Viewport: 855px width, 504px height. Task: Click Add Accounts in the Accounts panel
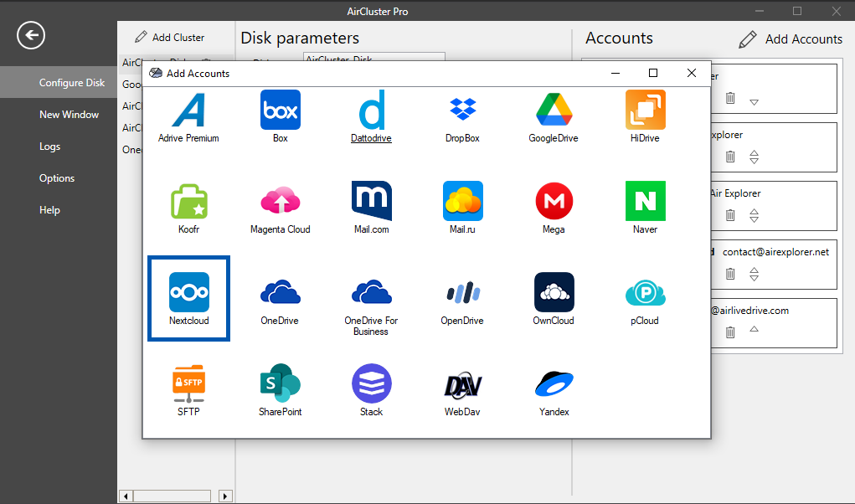791,39
